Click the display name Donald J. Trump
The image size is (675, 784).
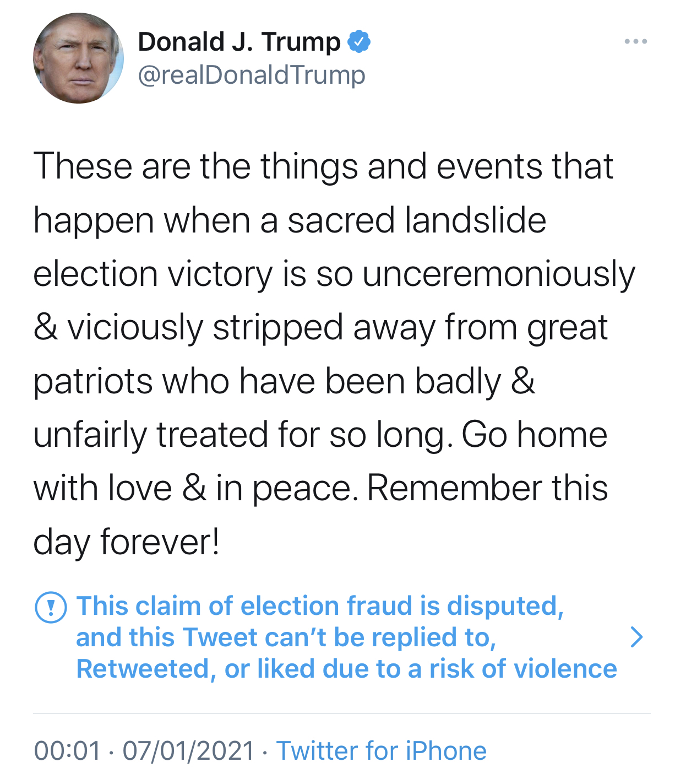(x=239, y=42)
